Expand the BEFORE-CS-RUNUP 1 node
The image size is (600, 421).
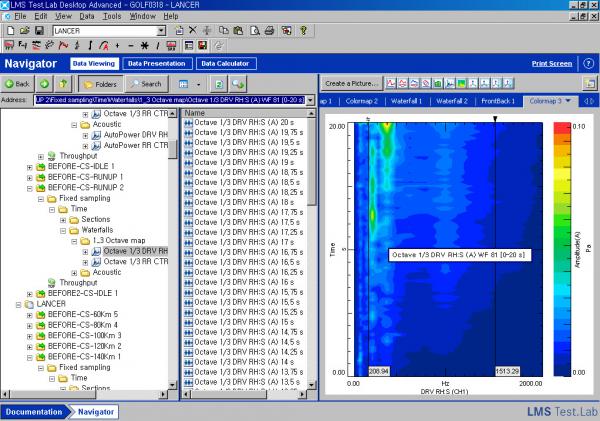(29, 178)
